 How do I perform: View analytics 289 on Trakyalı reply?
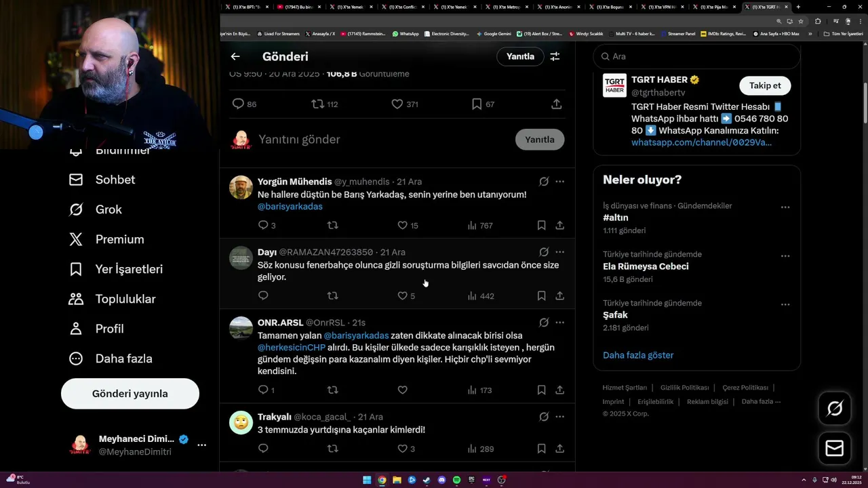tap(480, 449)
